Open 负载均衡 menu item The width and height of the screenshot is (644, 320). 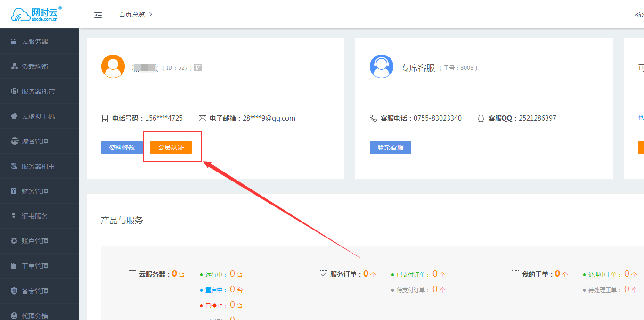coord(40,66)
